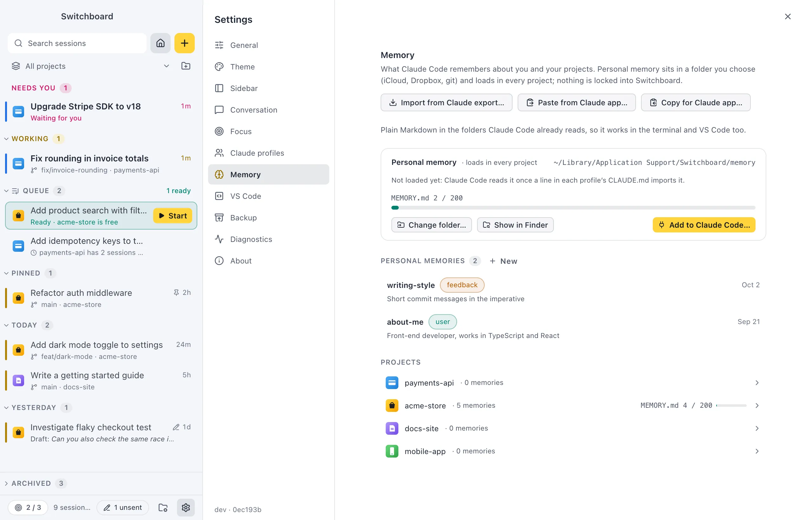Open the writing-style memory entry

point(573,292)
